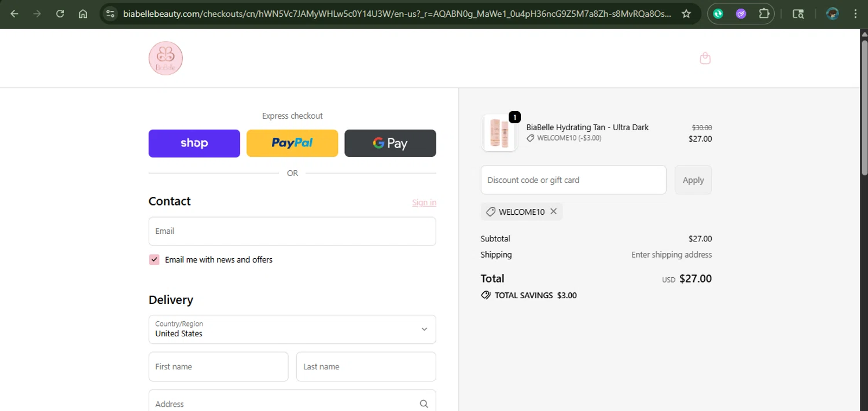Viewport: 868px width, 411px height.
Task: Click the Hydrating Tan product thumbnail
Action: 499,133
